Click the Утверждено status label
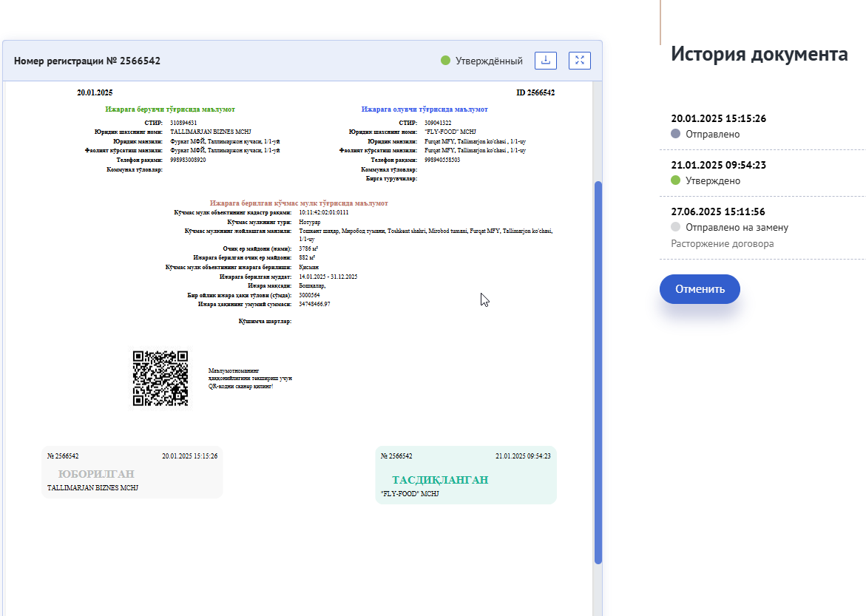The width and height of the screenshot is (866, 616). [713, 180]
